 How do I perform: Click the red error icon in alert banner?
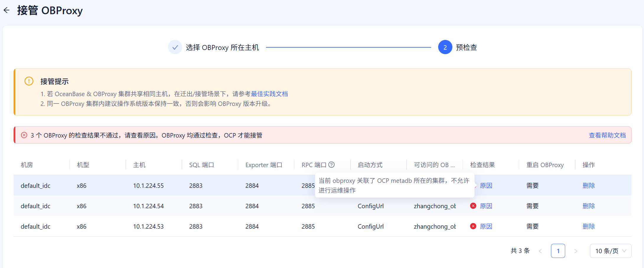pyautogui.click(x=24, y=135)
